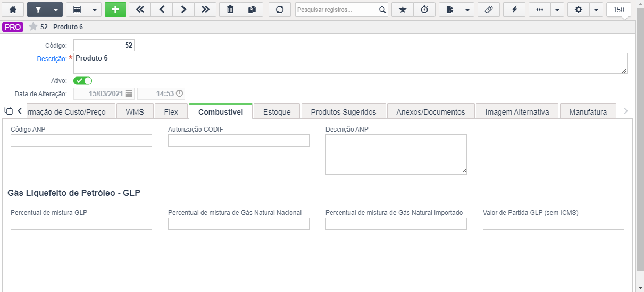Click the Valor de Partida GLP field
Image resolution: width=644 pixels, height=292 pixels.
[x=554, y=224]
